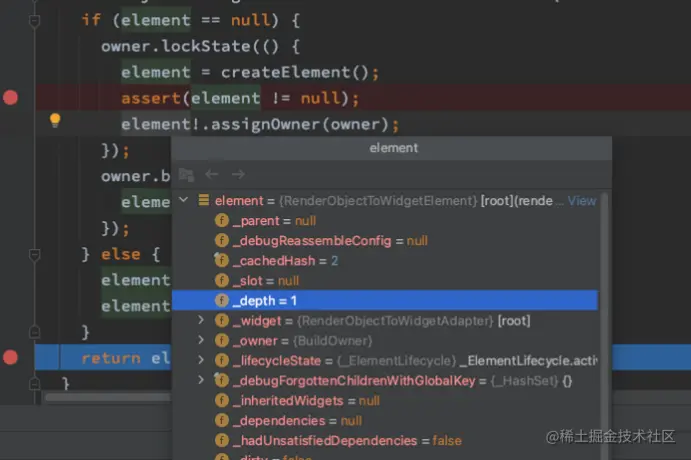Click the popup's vertical scrollbar

605,326
